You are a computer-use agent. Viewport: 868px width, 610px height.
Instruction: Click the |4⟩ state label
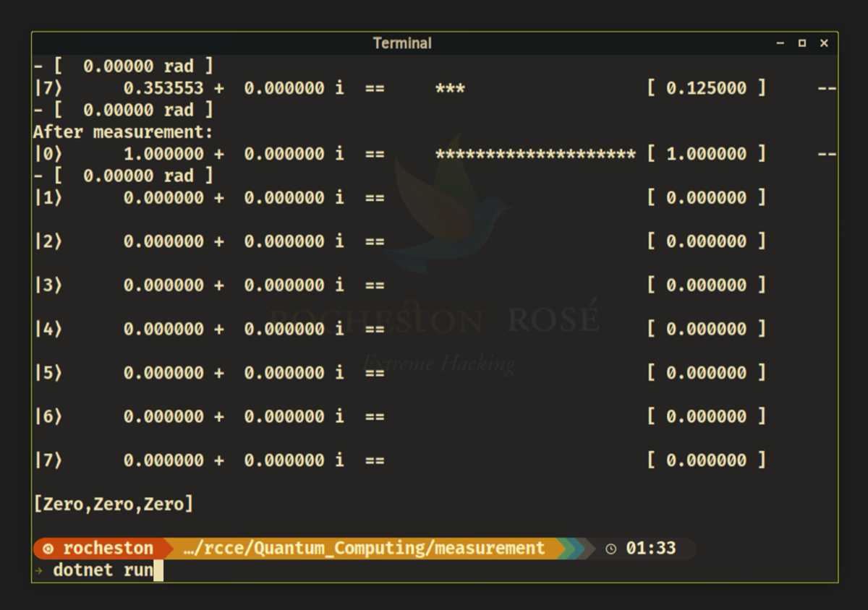point(48,329)
